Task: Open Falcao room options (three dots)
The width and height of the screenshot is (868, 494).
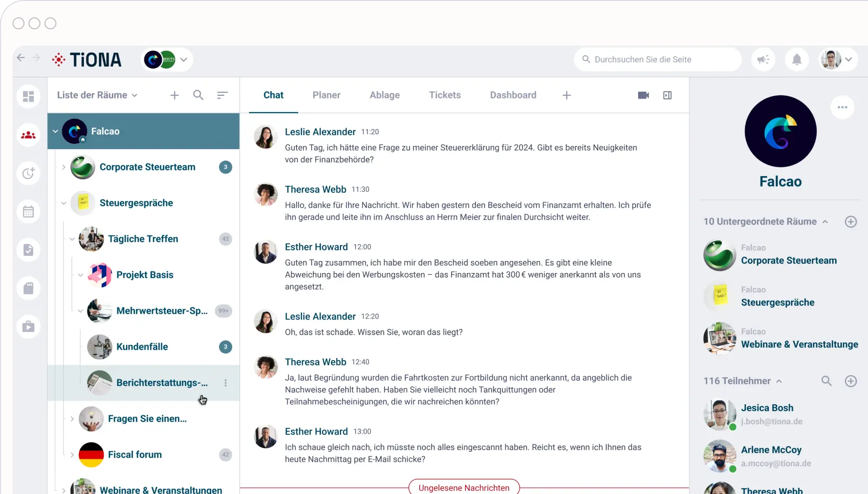Action: point(842,107)
